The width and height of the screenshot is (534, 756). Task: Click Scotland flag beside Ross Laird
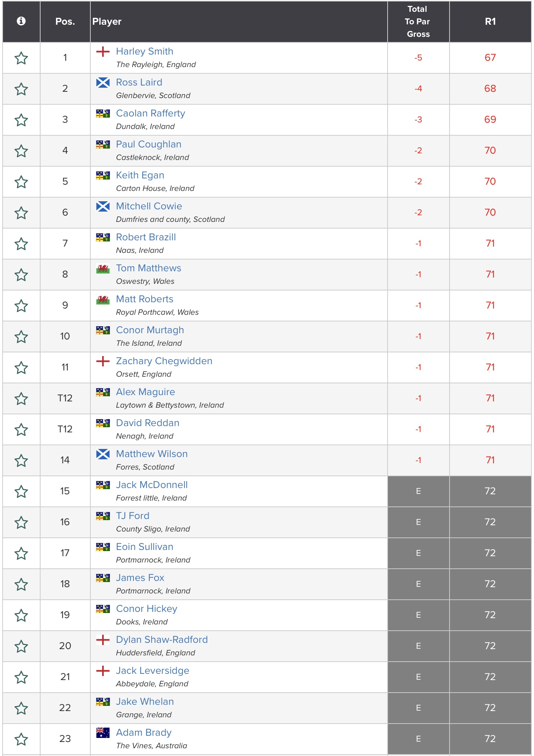click(103, 83)
